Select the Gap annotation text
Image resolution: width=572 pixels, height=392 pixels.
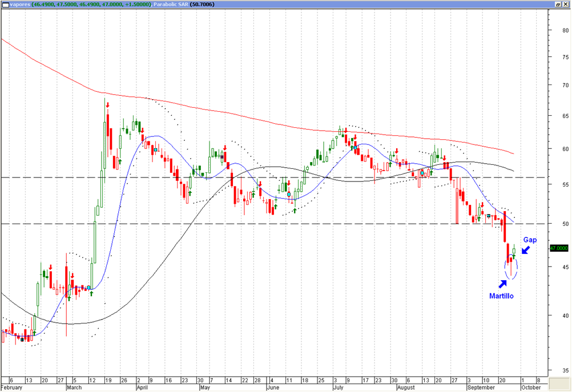530,240
